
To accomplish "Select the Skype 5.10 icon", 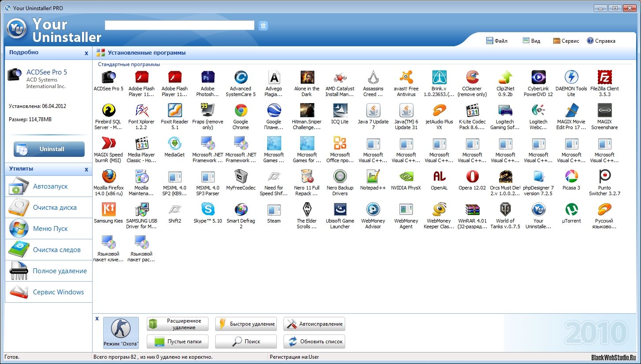I will click(x=208, y=209).
